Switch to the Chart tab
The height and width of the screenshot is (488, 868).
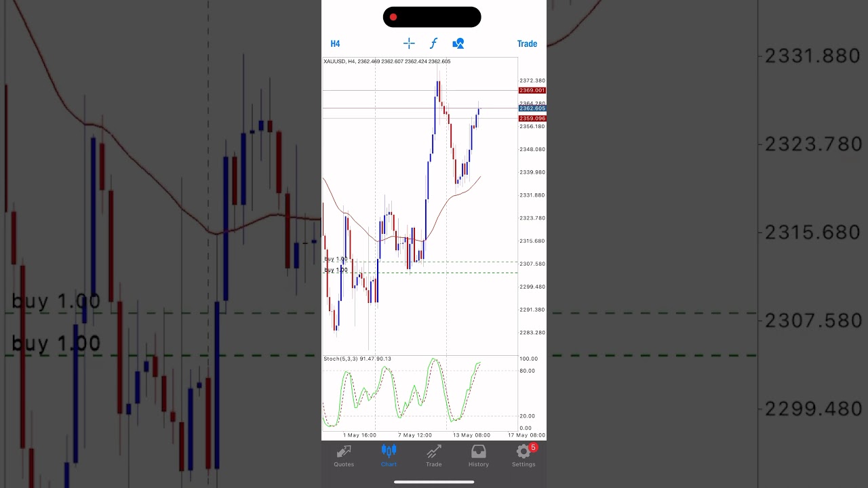coord(389,456)
